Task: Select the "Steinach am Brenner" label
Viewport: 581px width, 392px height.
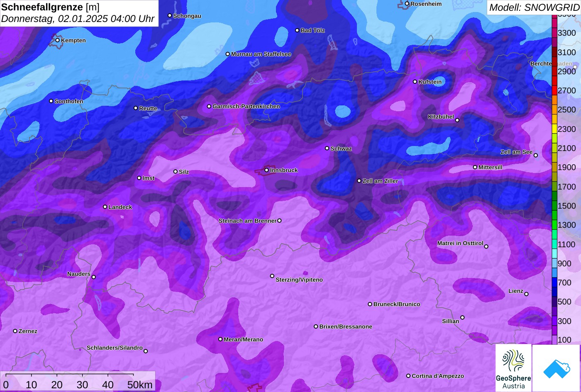Action: click(x=247, y=221)
